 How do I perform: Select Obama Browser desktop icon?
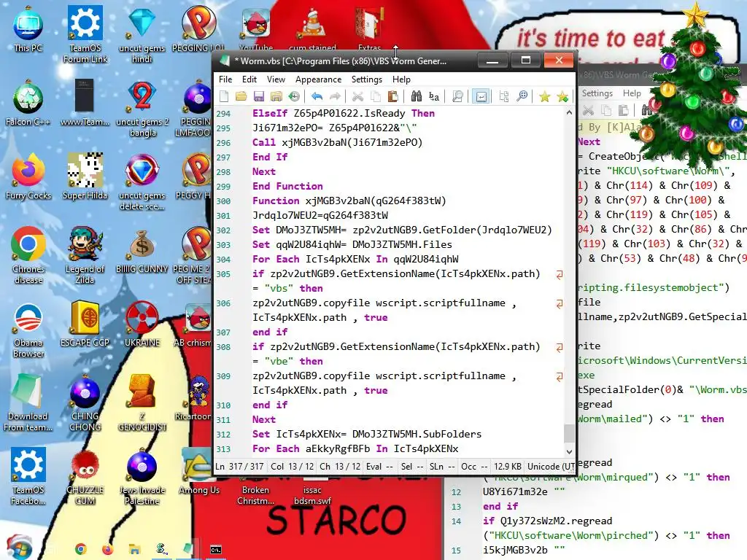[28, 330]
